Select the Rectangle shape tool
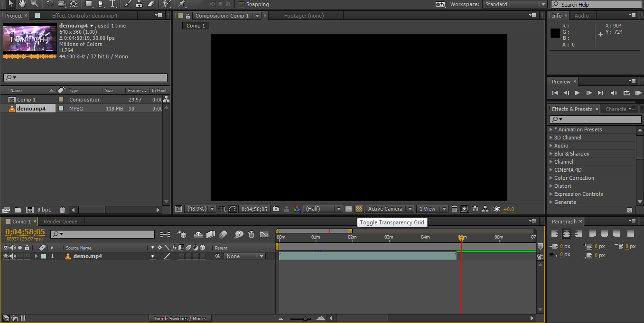 [89, 4]
